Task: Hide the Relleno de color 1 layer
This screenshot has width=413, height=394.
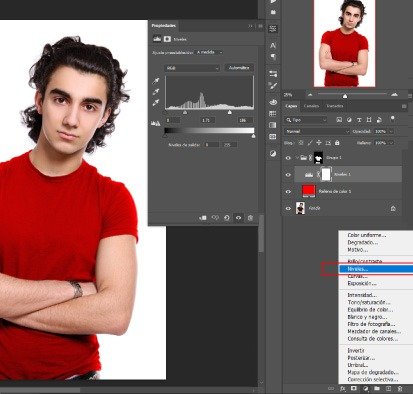Action: point(288,191)
